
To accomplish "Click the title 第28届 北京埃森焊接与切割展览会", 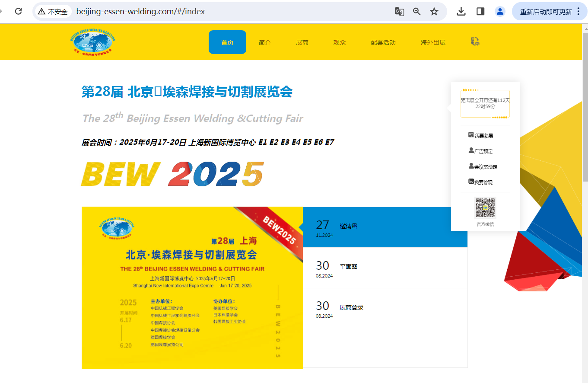I will (x=187, y=92).
